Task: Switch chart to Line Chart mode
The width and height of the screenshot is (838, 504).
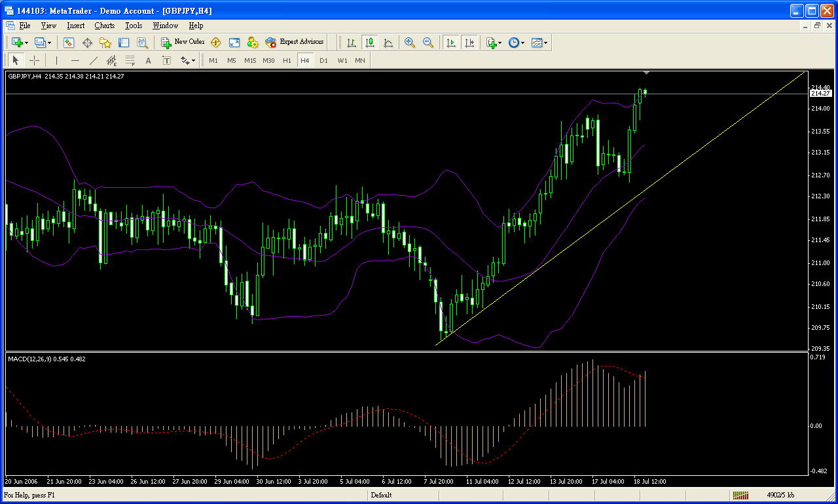Action: [x=388, y=43]
